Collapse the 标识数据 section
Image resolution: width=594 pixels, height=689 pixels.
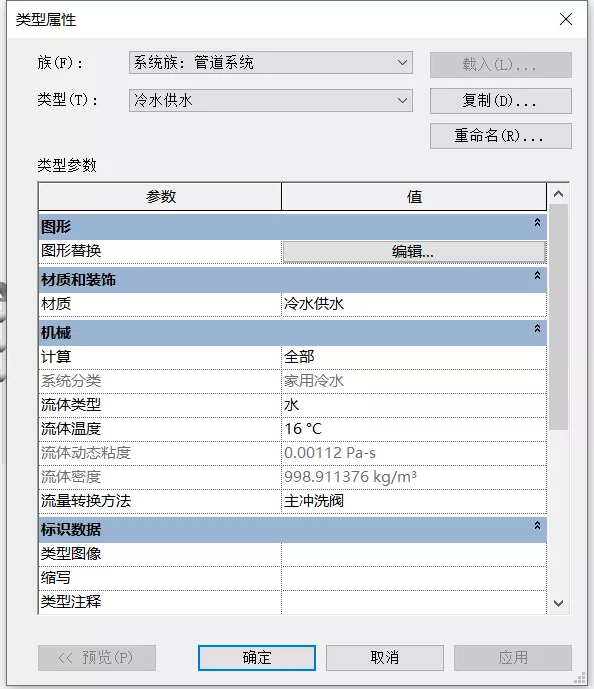pyautogui.click(x=537, y=526)
